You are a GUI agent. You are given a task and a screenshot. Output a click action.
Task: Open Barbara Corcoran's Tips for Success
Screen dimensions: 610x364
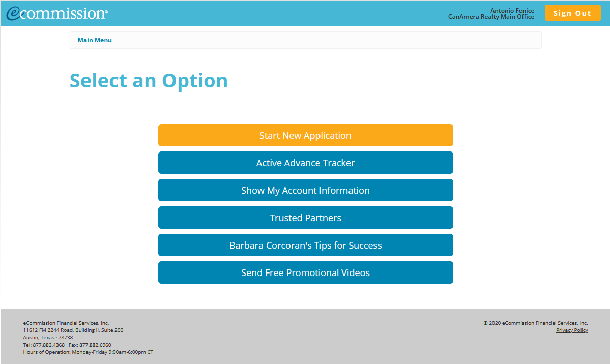click(x=305, y=245)
